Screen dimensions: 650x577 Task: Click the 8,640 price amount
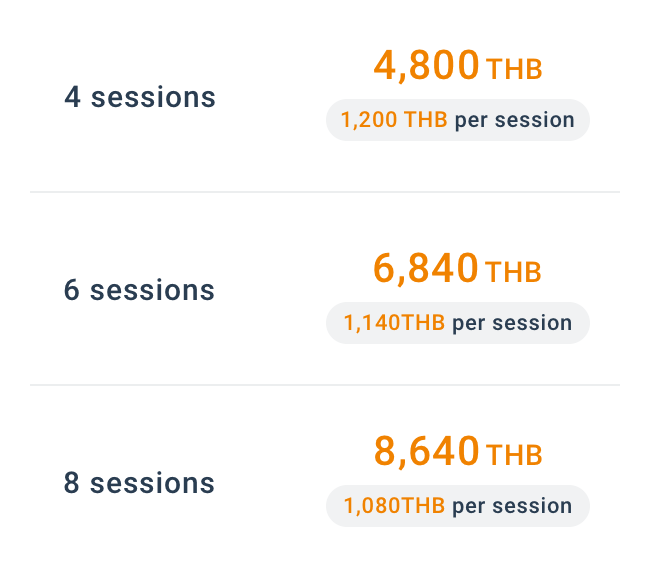pos(427,451)
